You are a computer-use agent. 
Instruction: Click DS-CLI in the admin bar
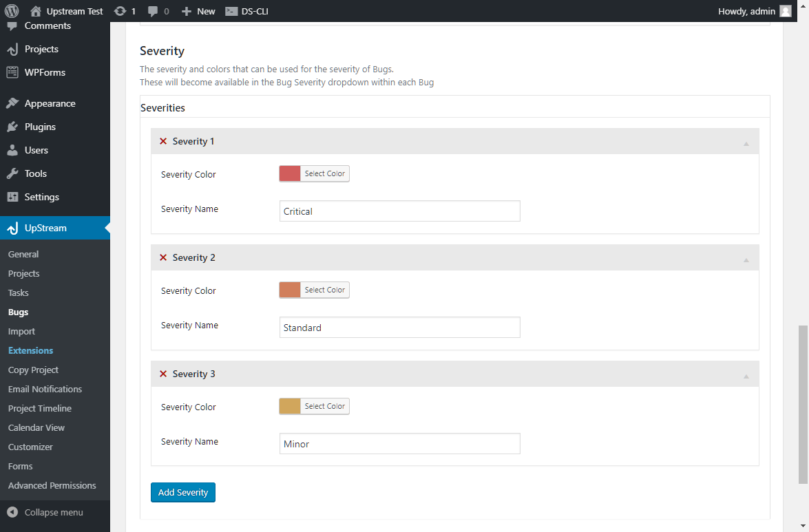coord(248,10)
